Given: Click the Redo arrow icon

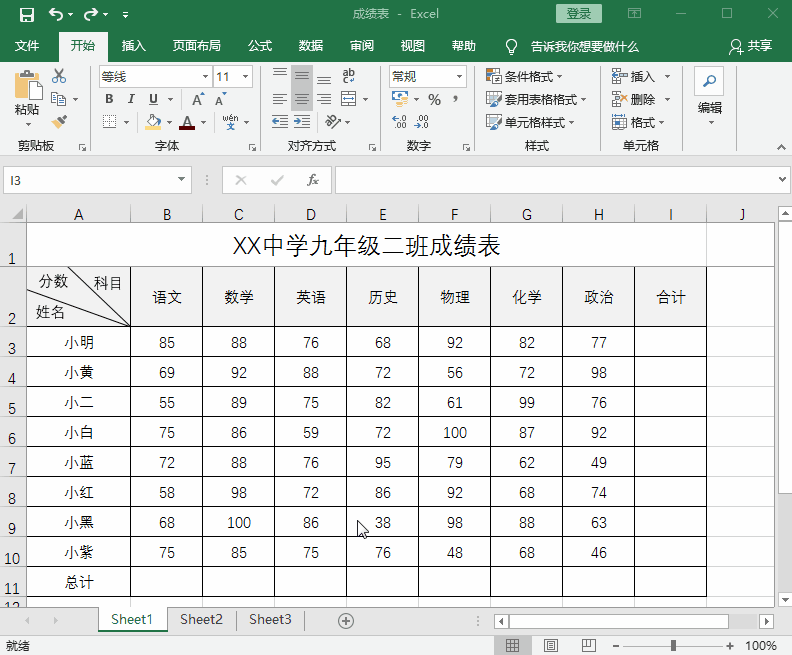Looking at the screenshot, I should 91,14.
